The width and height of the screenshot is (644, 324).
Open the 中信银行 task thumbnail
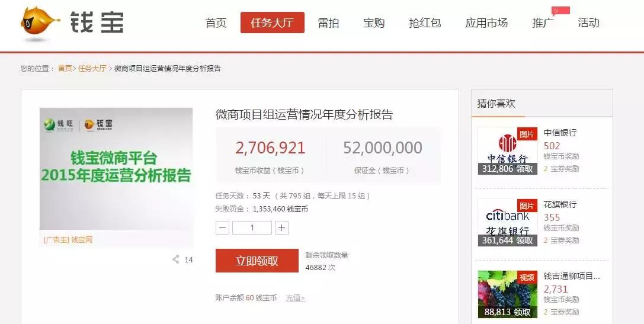(x=508, y=150)
